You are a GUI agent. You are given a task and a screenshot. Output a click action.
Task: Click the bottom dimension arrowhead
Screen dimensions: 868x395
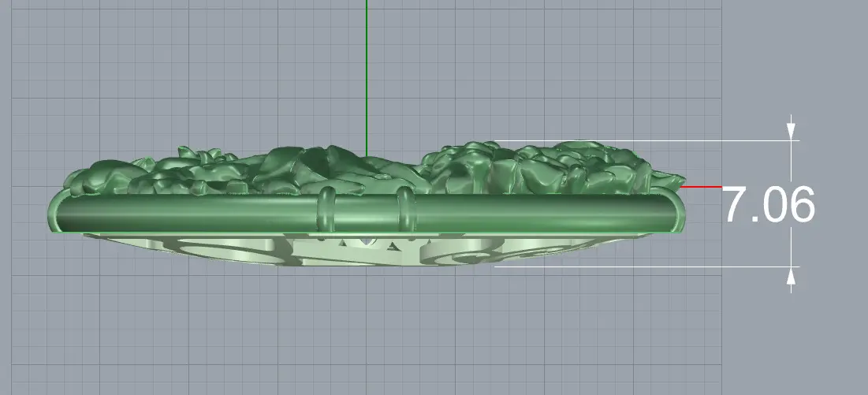(791, 275)
